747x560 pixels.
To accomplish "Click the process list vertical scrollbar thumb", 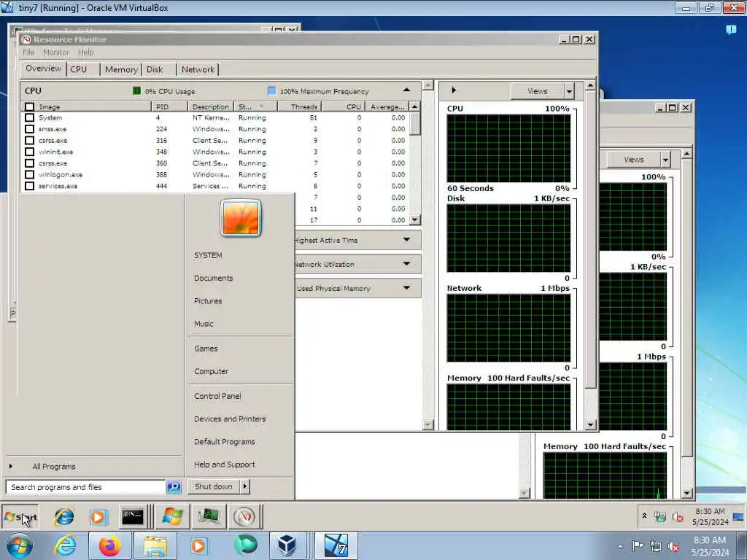I will 415,124.
